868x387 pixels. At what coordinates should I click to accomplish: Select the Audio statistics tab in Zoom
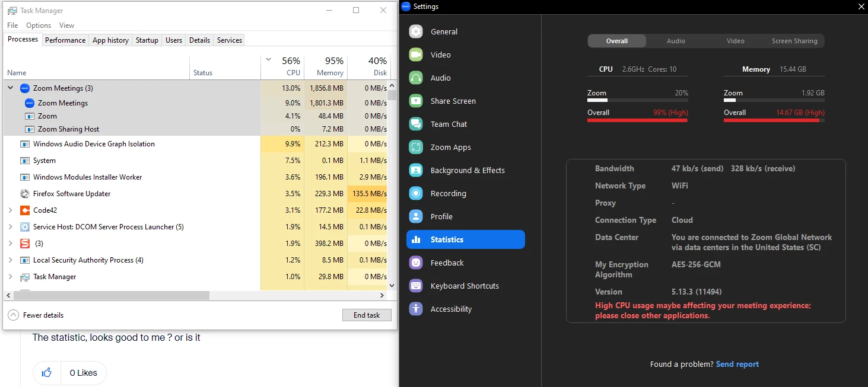676,41
